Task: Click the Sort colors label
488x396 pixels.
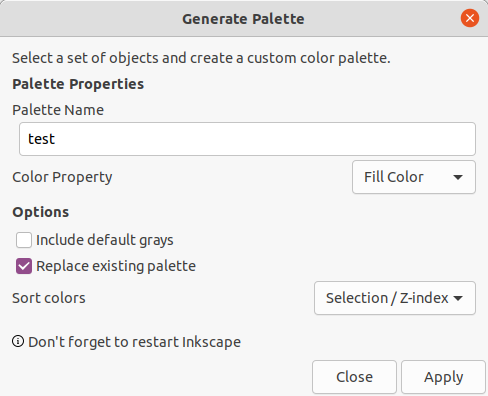Action: pyautogui.click(x=49, y=298)
